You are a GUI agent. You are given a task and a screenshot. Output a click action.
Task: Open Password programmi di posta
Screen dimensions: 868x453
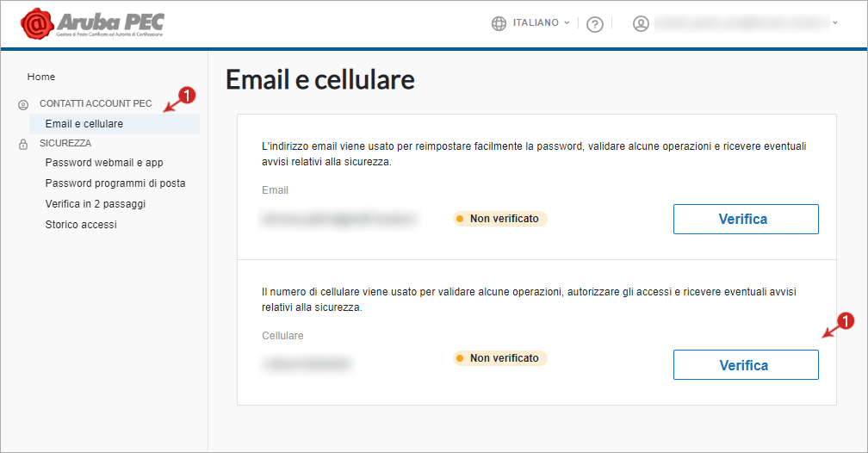click(x=115, y=183)
